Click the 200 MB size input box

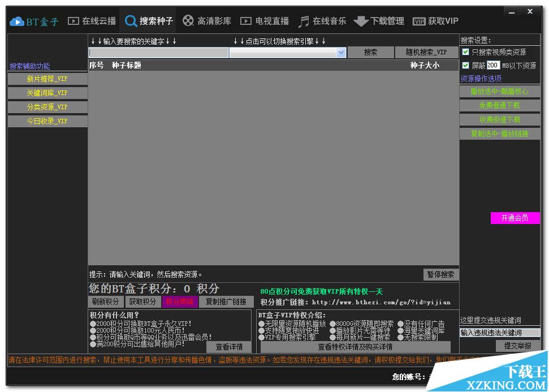pos(493,65)
